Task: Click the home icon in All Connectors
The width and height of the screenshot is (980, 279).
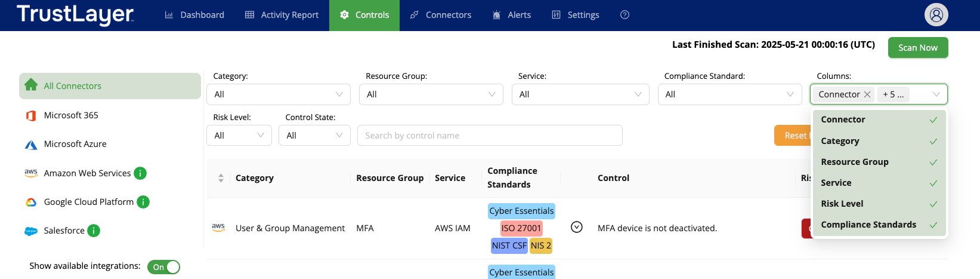Action: click(31, 85)
